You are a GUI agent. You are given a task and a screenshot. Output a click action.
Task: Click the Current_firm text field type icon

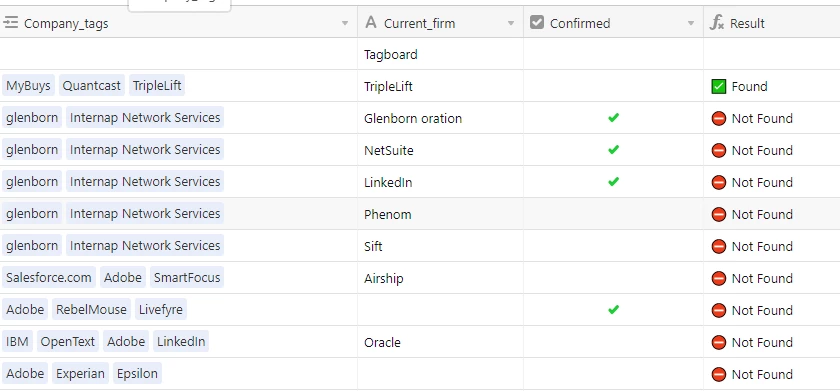[370, 22]
